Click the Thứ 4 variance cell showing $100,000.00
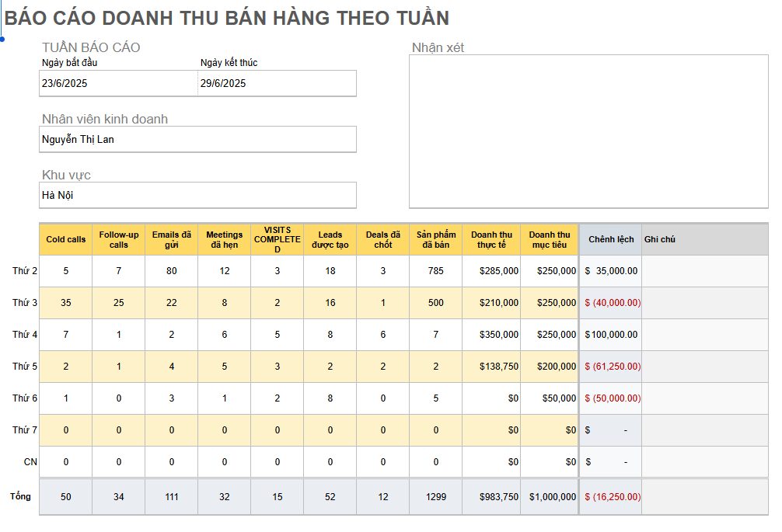782x532 pixels. [x=611, y=335]
